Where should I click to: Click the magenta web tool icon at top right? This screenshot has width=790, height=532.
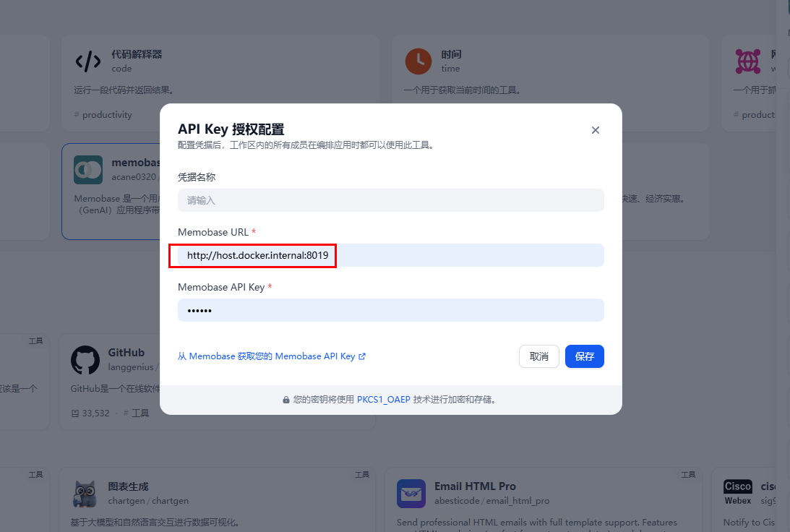pos(747,61)
